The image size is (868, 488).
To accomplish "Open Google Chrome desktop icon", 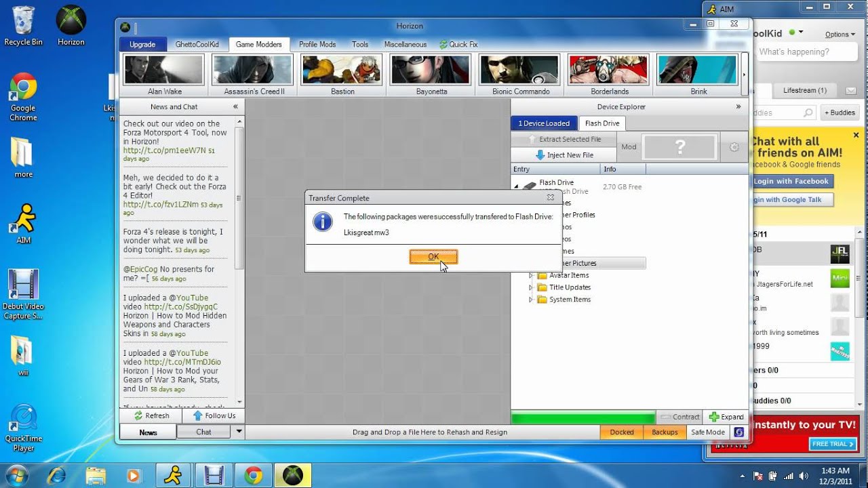I will coord(23,98).
